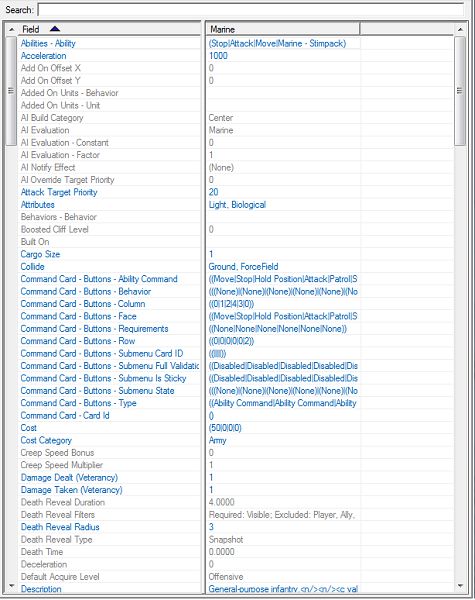Select the AI Evaluation - Factor field
475x600 pixels.
coord(109,155)
